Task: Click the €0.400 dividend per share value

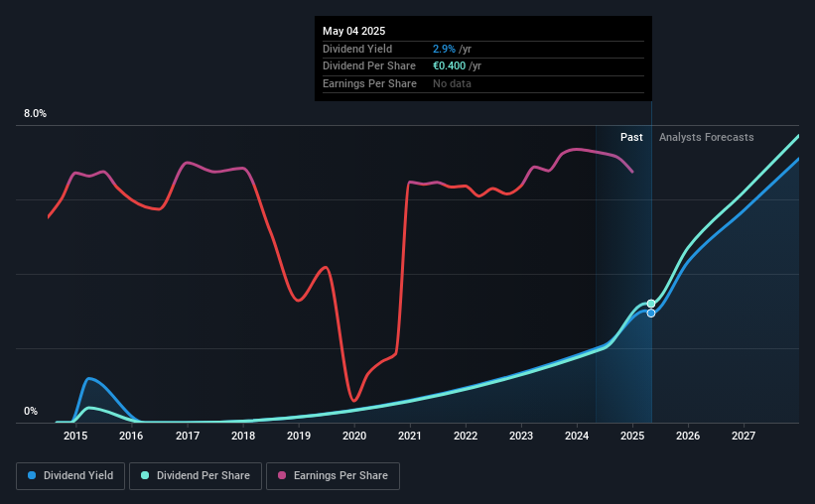Action: pos(449,66)
